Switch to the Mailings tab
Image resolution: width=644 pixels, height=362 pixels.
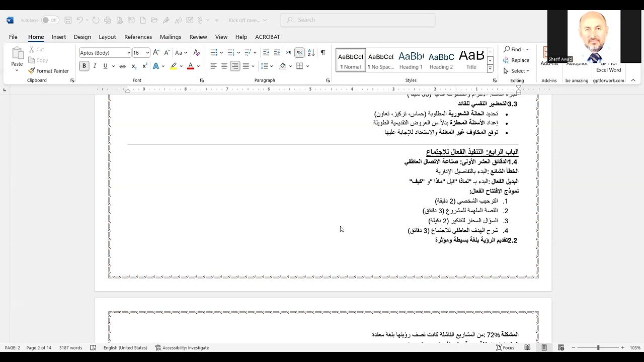click(x=171, y=37)
